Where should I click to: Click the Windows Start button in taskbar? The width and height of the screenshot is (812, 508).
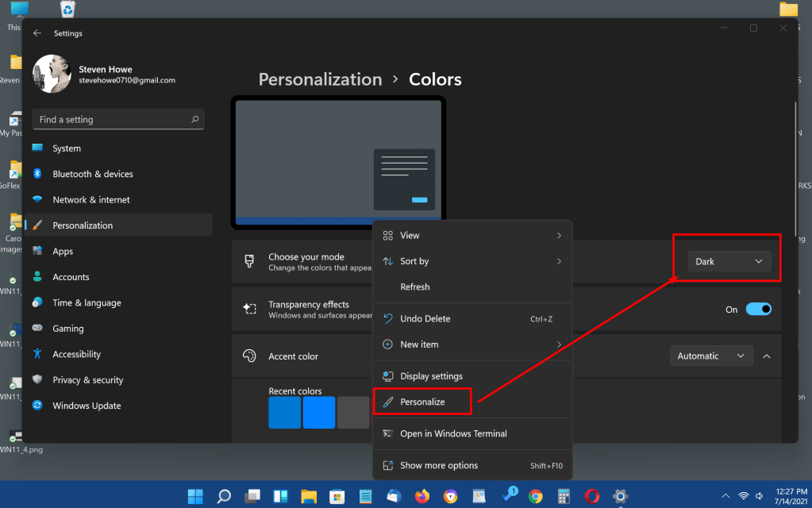pos(195,497)
